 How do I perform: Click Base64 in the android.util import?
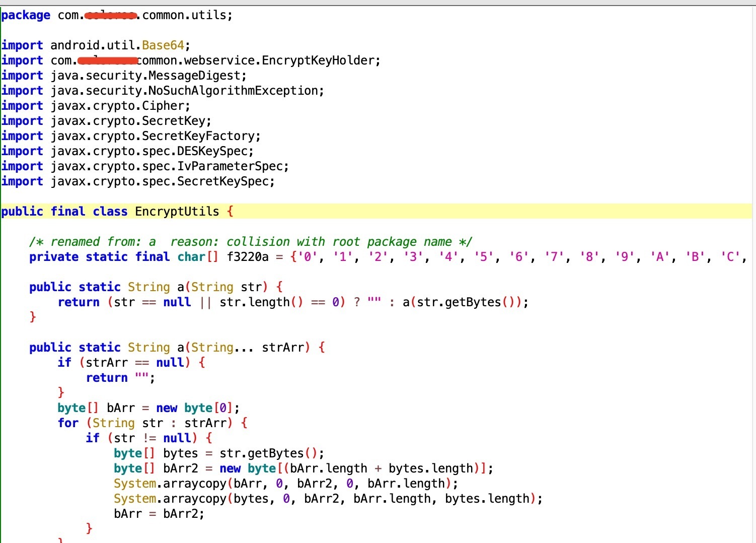pyautogui.click(x=163, y=45)
